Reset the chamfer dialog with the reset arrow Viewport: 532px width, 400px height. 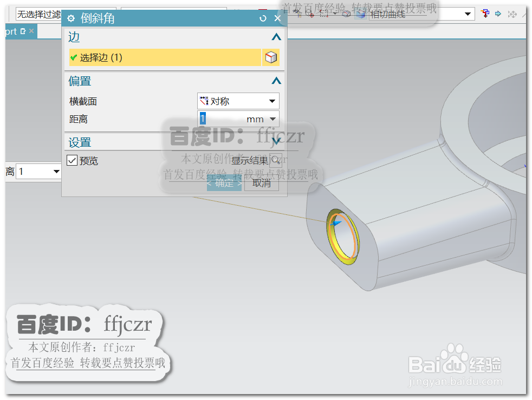click(263, 18)
